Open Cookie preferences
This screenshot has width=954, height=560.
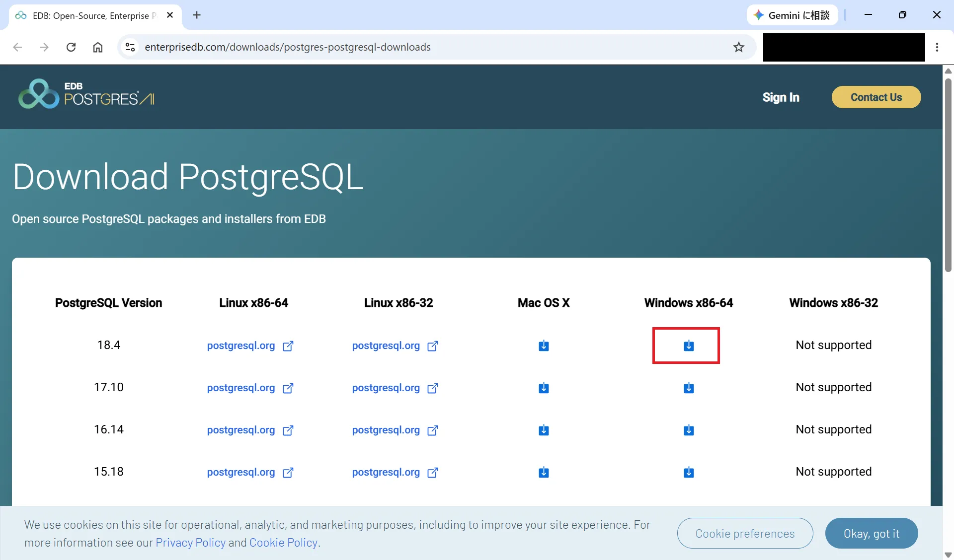pos(745,533)
